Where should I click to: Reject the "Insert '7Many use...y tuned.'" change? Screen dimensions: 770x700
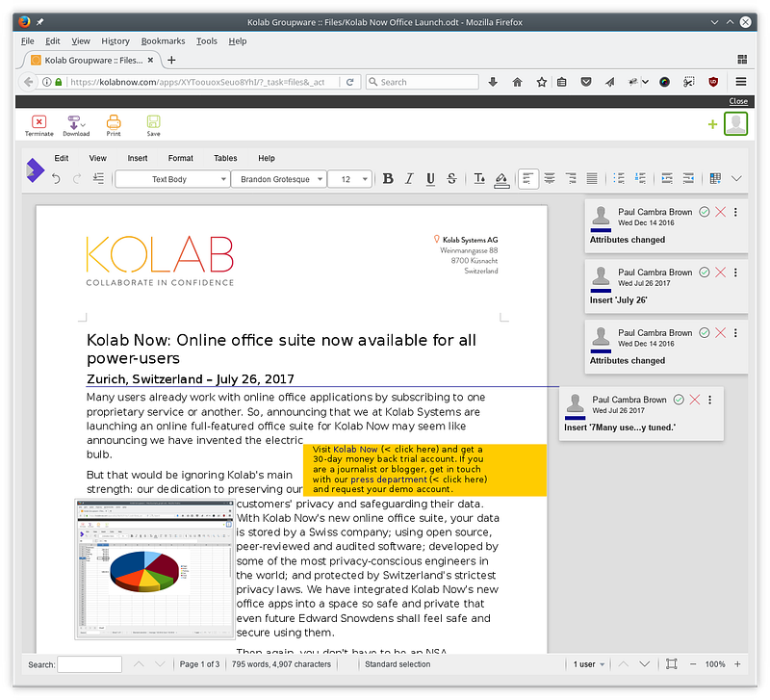pyautogui.click(x=695, y=400)
